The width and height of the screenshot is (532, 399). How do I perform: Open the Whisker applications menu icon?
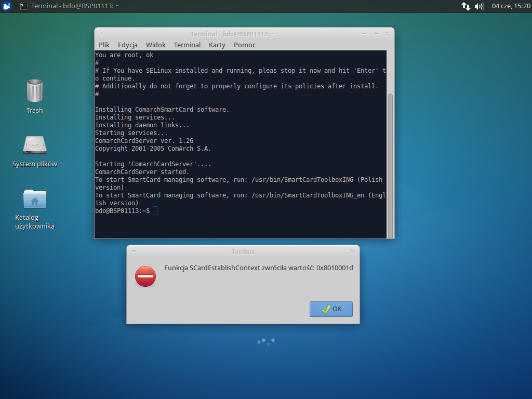6,6
